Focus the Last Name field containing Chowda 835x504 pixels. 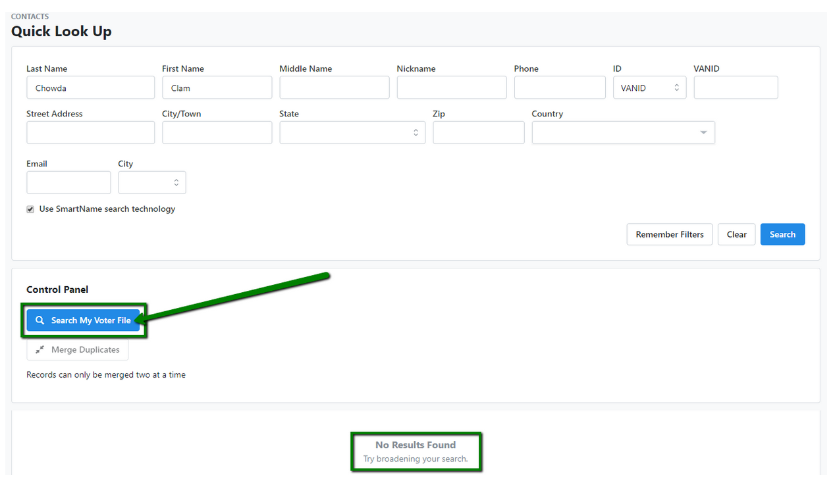click(x=90, y=88)
